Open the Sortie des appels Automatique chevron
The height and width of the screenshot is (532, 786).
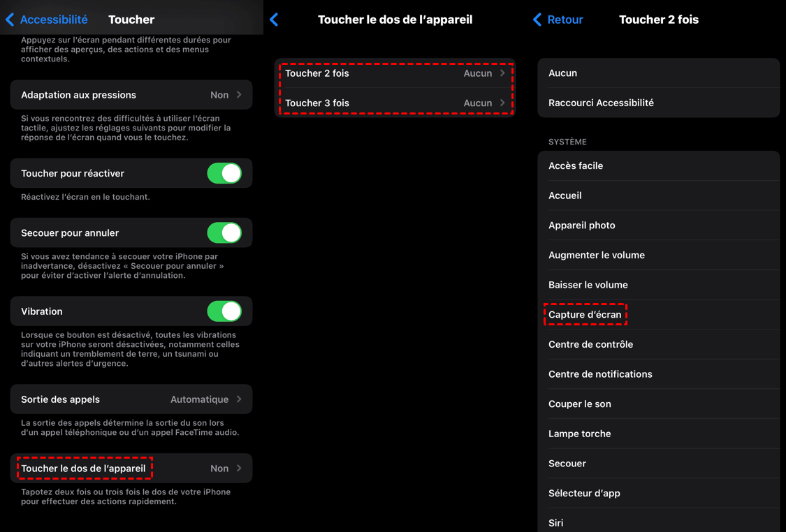[239, 399]
